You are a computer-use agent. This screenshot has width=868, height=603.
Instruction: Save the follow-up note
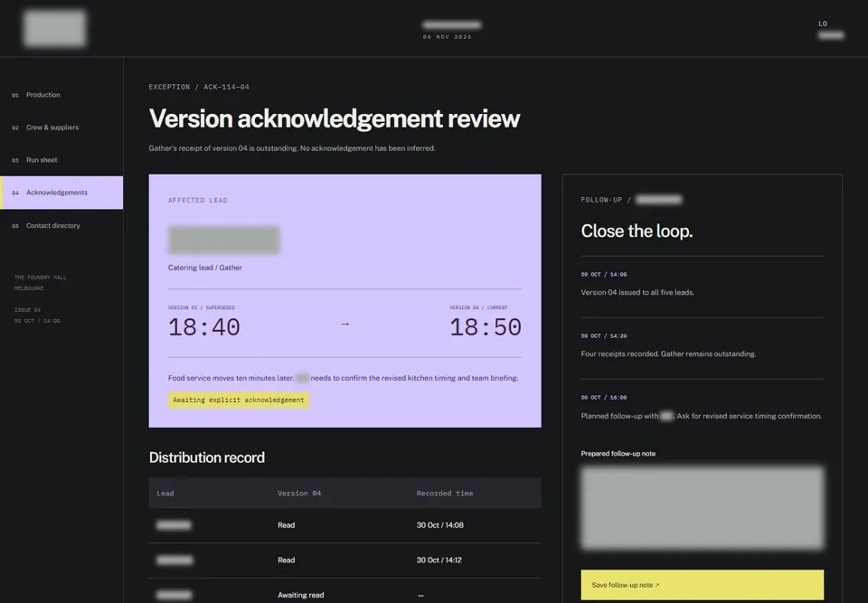pos(702,585)
